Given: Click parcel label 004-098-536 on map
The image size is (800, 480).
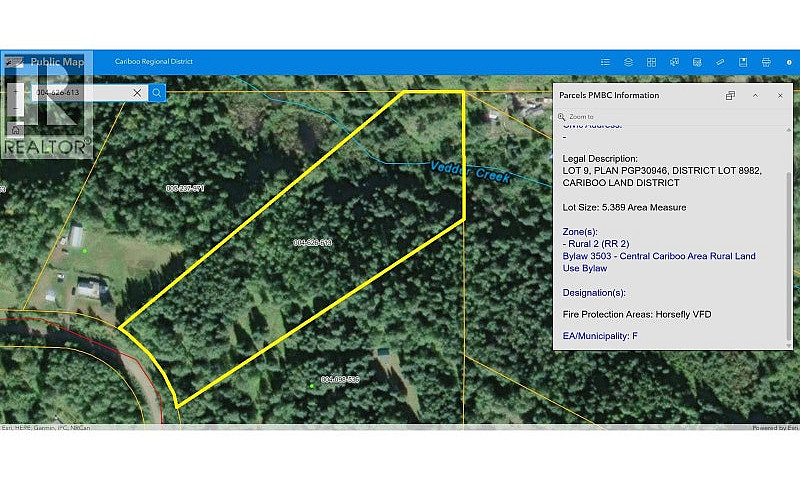Looking at the screenshot, I should pos(340,380).
